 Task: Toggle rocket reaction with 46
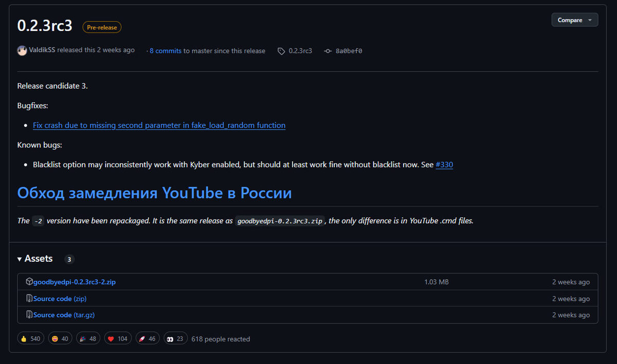click(148, 339)
